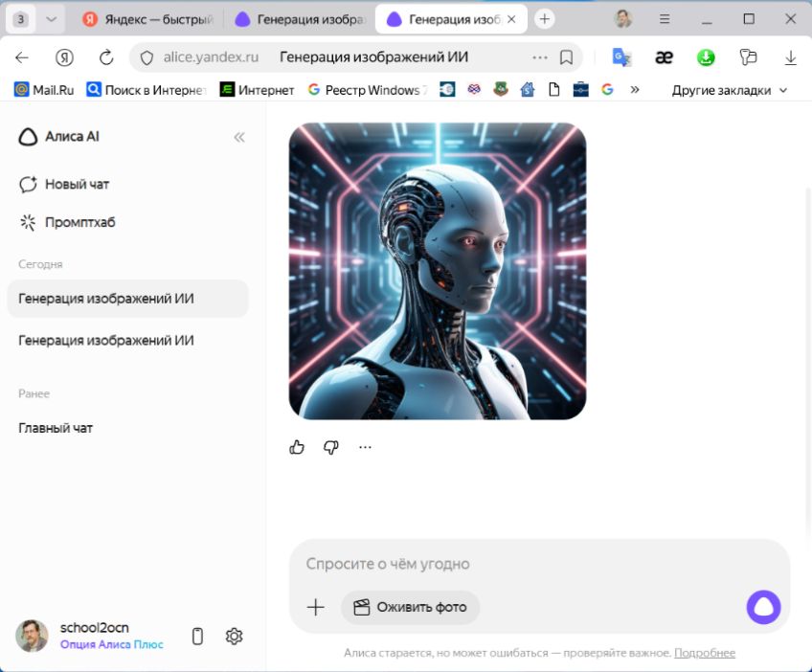Click the thumbs down dislike icon
The image size is (812, 672).
pos(331,447)
